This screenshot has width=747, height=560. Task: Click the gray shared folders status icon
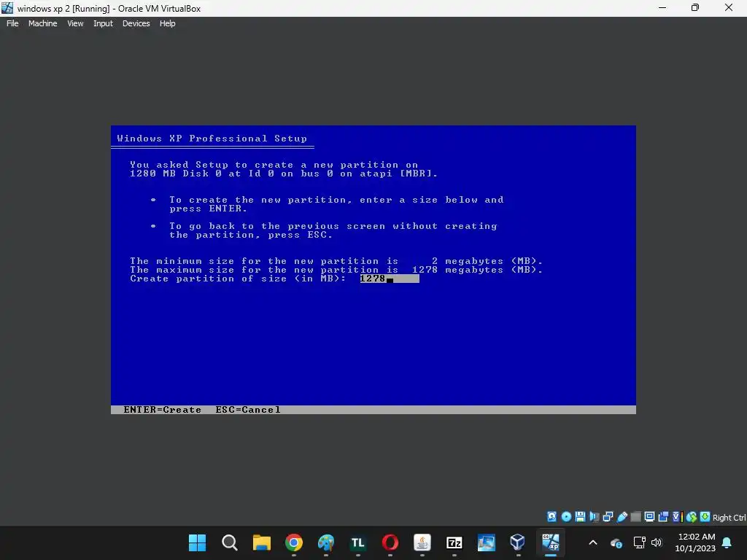(x=635, y=517)
